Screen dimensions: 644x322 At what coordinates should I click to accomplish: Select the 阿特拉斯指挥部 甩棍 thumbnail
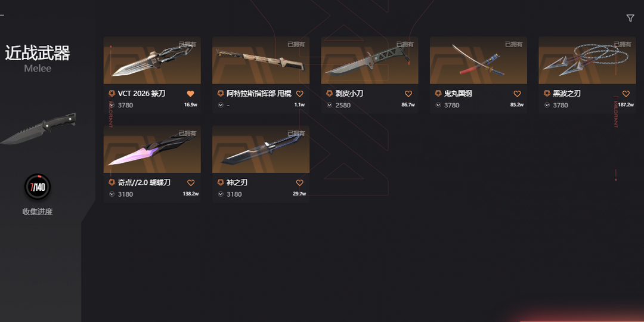pos(261,60)
